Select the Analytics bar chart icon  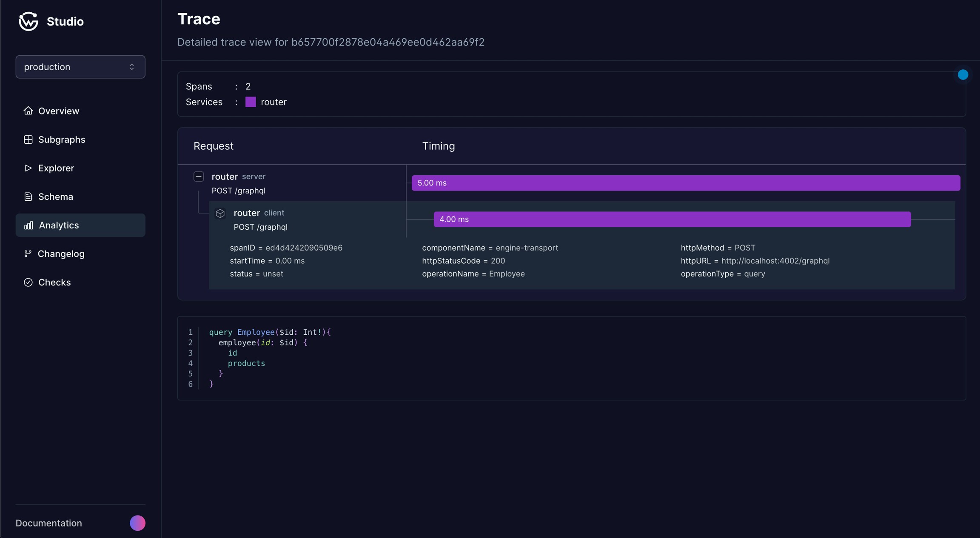28,225
